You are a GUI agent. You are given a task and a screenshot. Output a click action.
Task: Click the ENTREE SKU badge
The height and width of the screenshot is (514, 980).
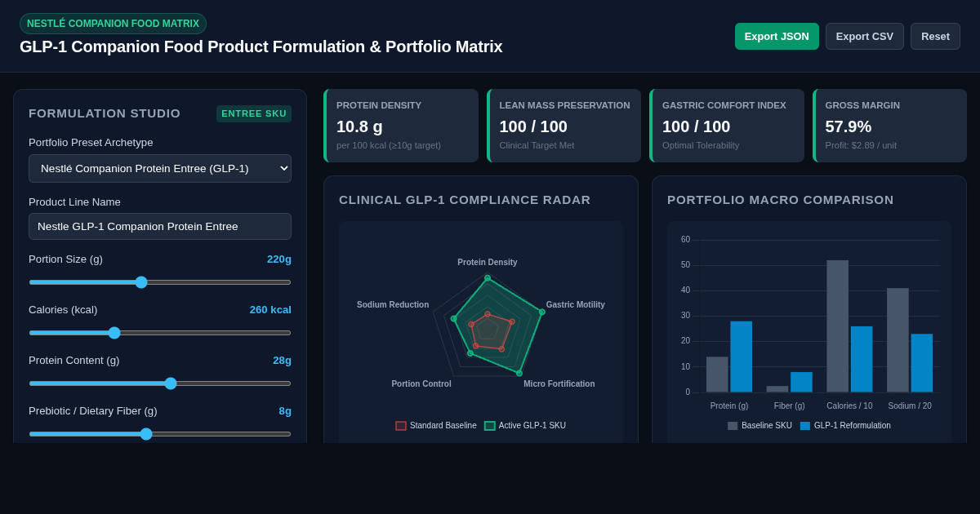[254, 113]
